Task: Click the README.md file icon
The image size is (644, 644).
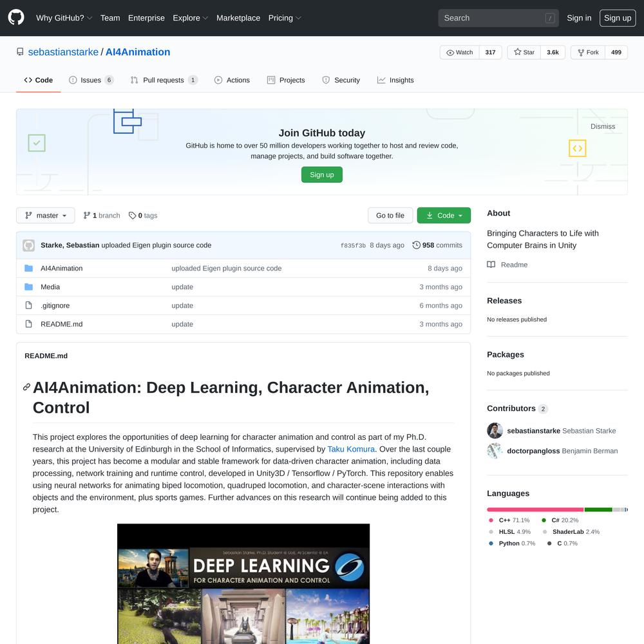Action: click(x=28, y=324)
